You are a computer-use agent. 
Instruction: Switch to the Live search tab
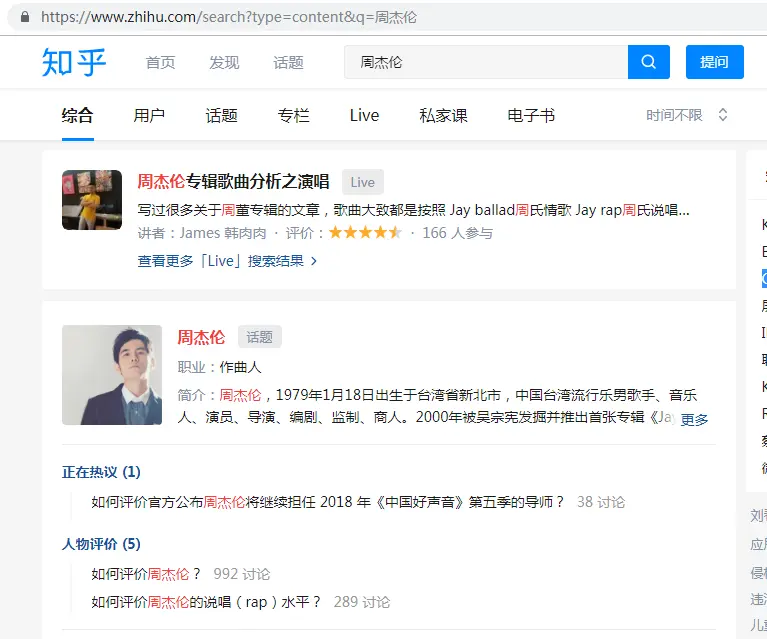[x=364, y=115]
